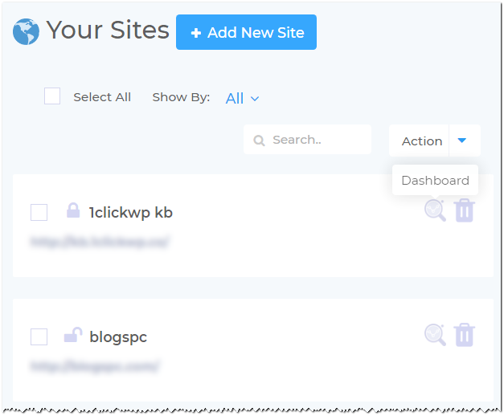Viewport: 504px width, 420px height.
Task: Open the dashboard icon for 1clickwp kb
Action: (435, 210)
